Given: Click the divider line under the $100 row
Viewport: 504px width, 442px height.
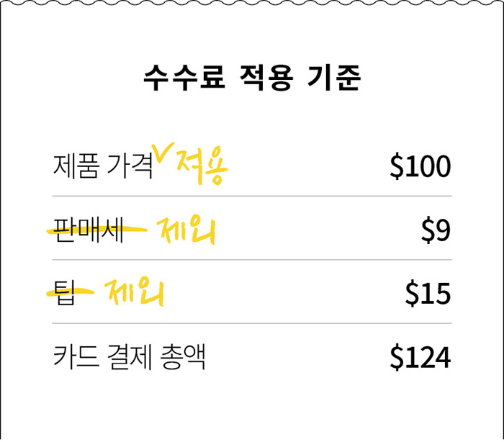Looking at the screenshot, I should tap(252, 196).
